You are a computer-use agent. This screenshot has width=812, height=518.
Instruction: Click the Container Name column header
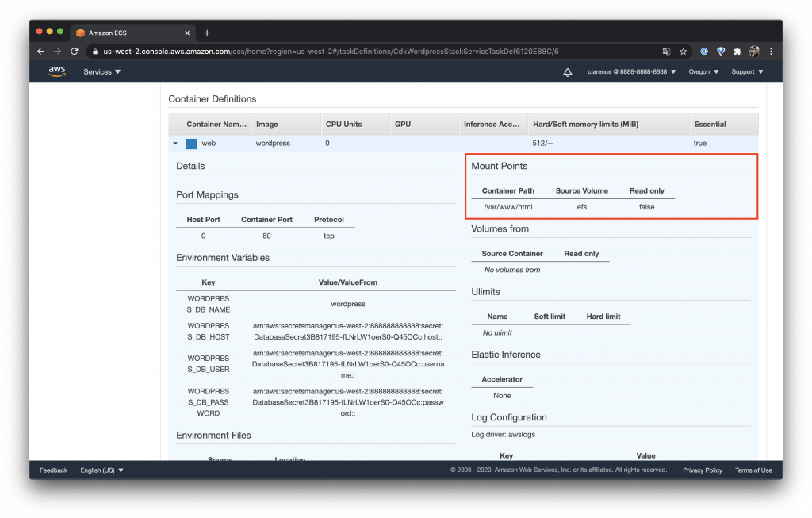click(x=216, y=125)
